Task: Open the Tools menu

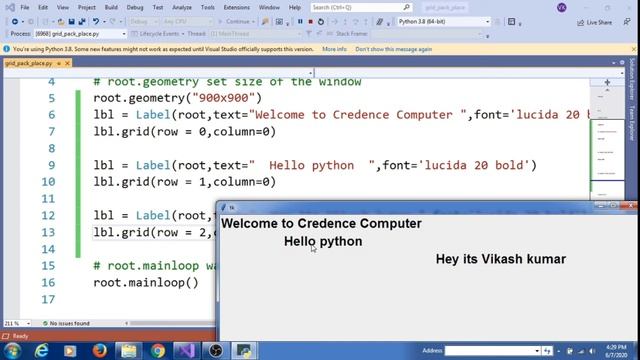Action: tap(207, 7)
